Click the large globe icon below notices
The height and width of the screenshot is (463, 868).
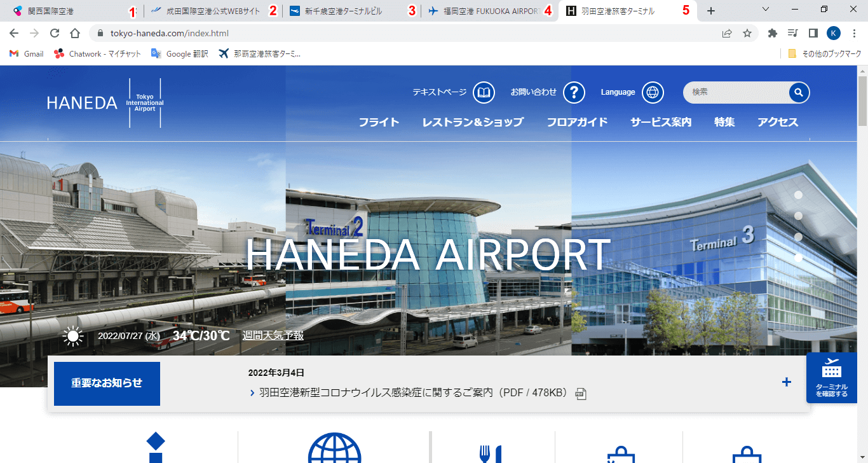(x=335, y=448)
